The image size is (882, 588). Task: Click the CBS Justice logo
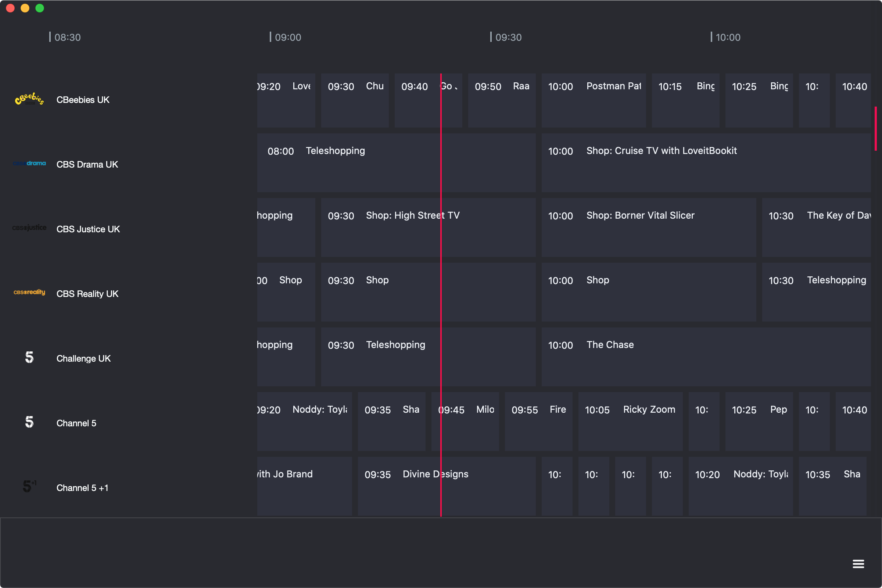click(29, 228)
